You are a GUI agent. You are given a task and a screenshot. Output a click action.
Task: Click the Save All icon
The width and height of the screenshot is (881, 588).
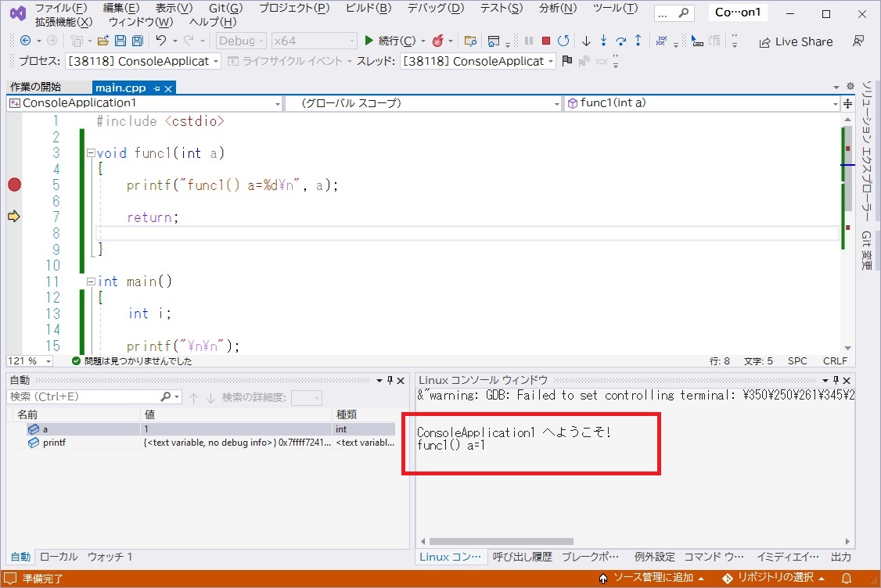[x=137, y=41]
